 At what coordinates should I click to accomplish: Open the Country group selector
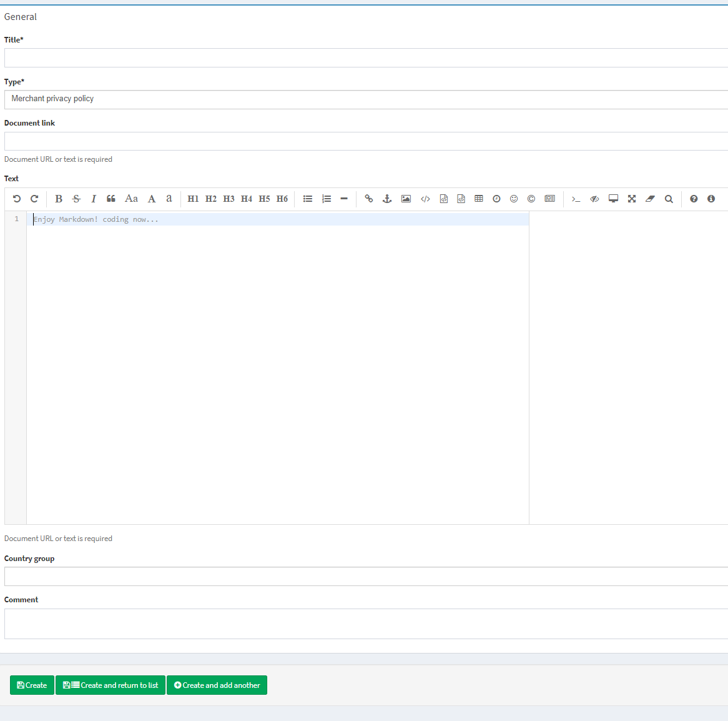pyautogui.click(x=364, y=575)
